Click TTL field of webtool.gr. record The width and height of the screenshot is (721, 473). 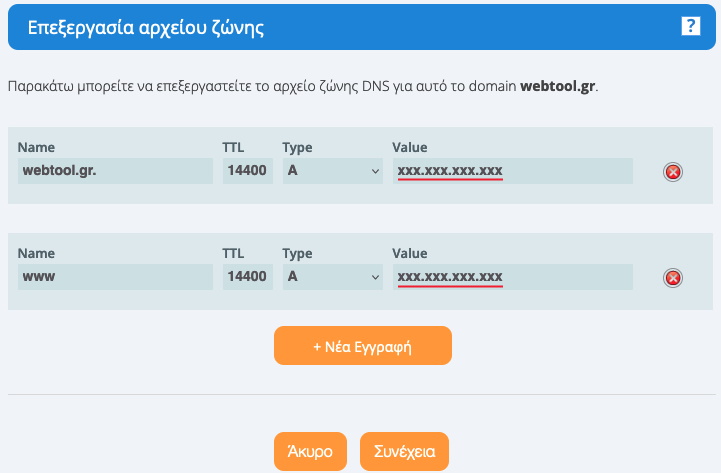click(x=248, y=171)
